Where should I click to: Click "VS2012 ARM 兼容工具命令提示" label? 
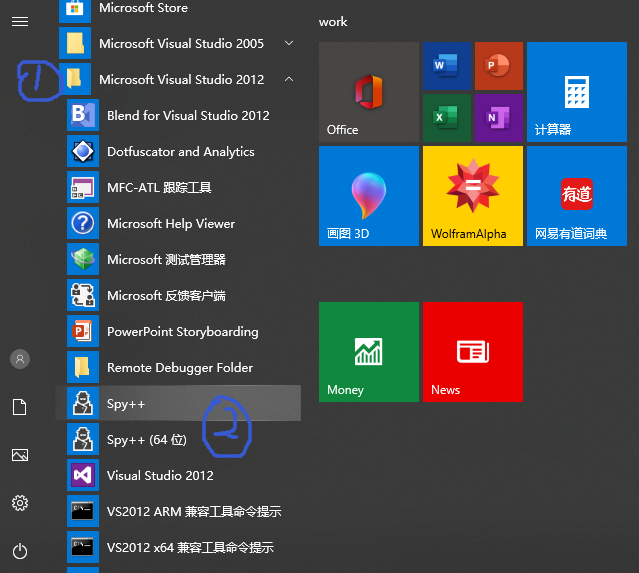(x=194, y=511)
